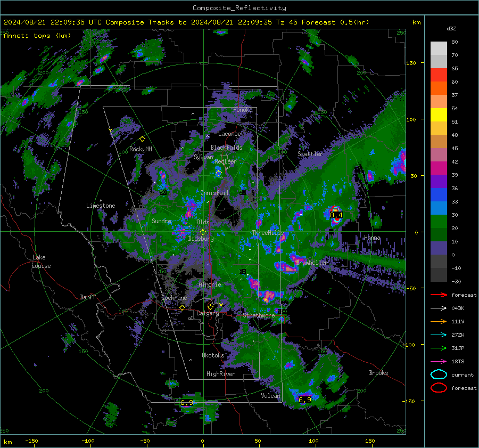
Task: Click the yellow diamond marker below Cochrane
Action: pyautogui.click(x=183, y=307)
